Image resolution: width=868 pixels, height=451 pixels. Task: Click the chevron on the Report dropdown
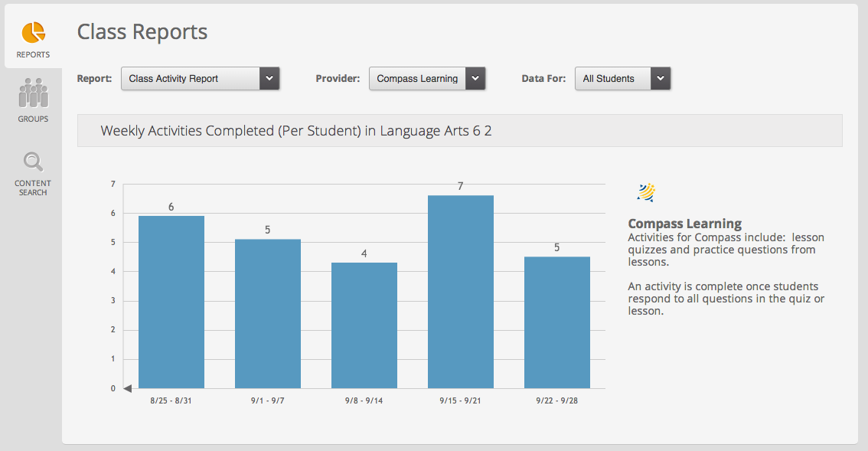269,78
